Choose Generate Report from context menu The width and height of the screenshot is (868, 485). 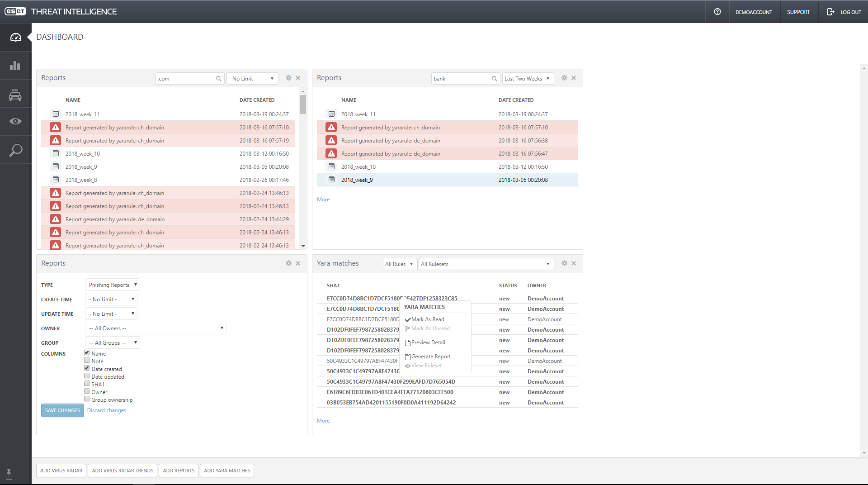(431, 357)
